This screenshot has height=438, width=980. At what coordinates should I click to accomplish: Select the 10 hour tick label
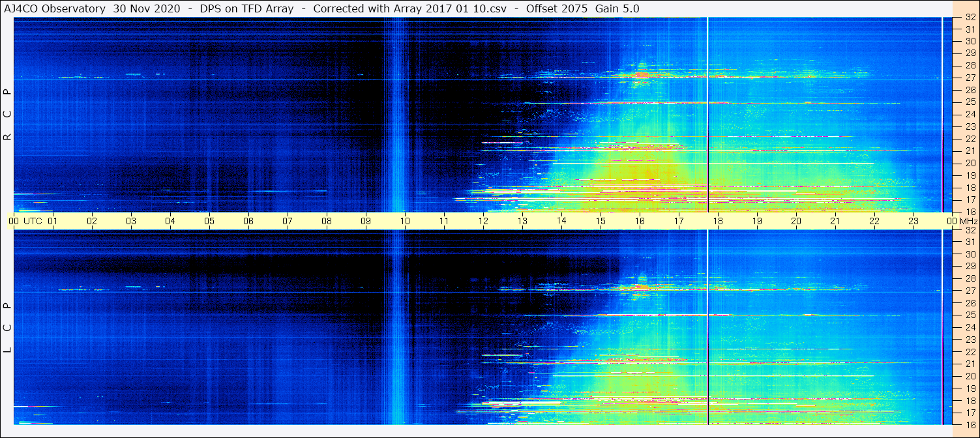405,221
